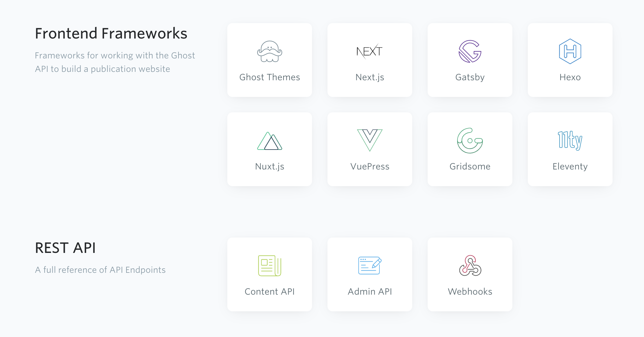Open the Ghost Themes text link
The height and width of the screenshot is (337, 644).
tap(270, 77)
